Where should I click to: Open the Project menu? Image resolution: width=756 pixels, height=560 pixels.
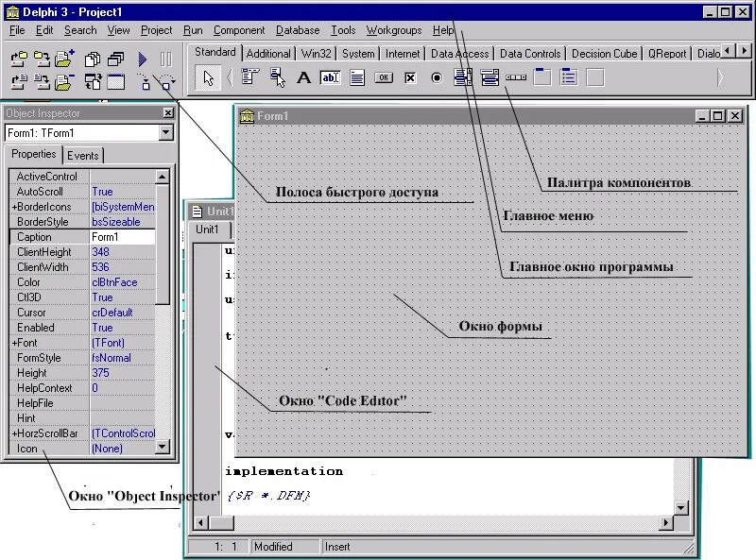pyautogui.click(x=156, y=30)
